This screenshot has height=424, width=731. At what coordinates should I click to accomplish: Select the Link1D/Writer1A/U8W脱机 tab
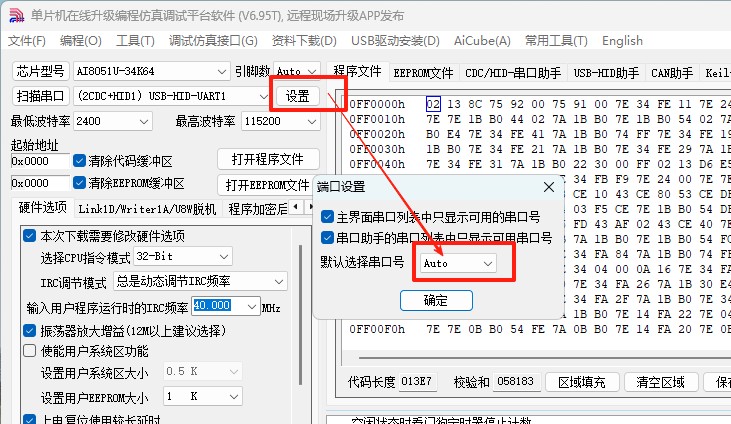[147, 209]
